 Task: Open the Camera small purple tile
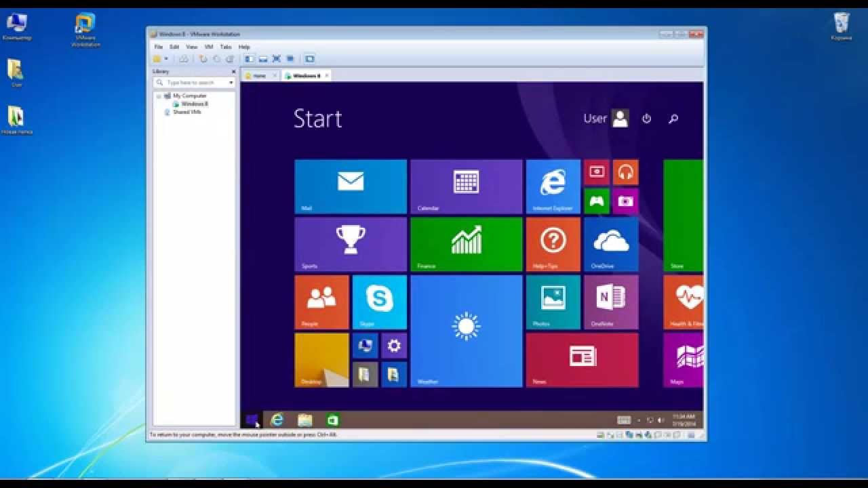pyautogui.click(x=625, y=201)
